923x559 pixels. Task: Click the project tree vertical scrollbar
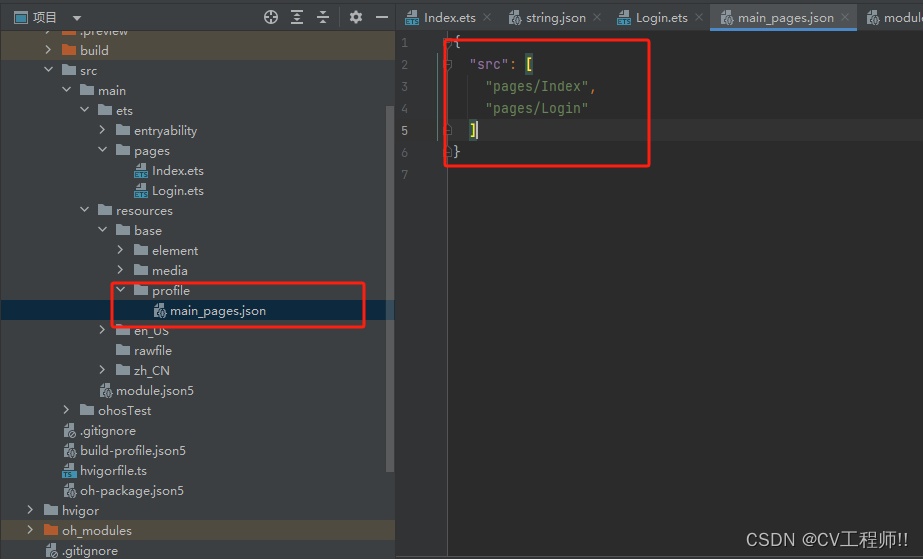point(389,288)
